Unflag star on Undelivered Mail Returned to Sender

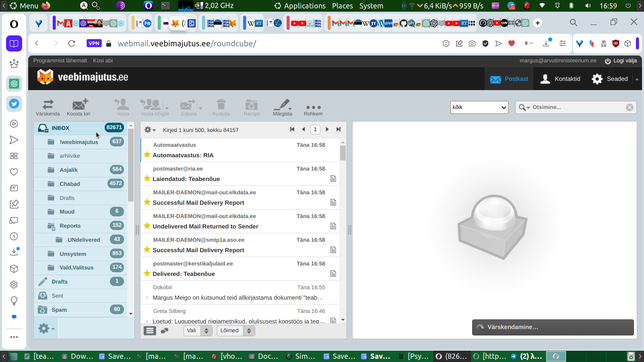147,226
